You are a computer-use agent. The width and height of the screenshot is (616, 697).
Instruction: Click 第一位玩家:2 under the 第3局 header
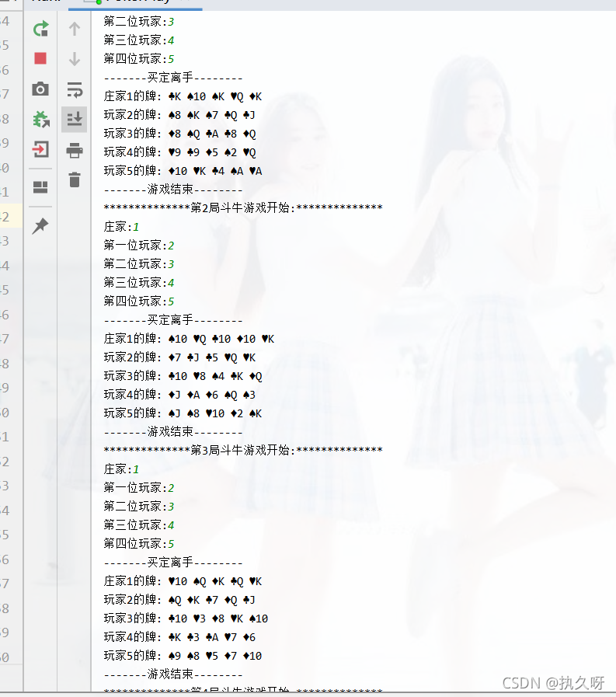click(x=139, y=488)
